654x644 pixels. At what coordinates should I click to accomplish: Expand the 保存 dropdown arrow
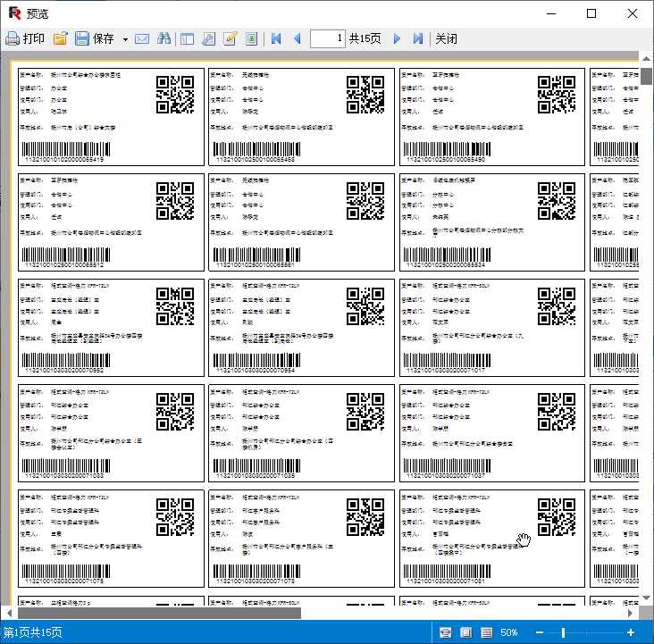(125, 39)
